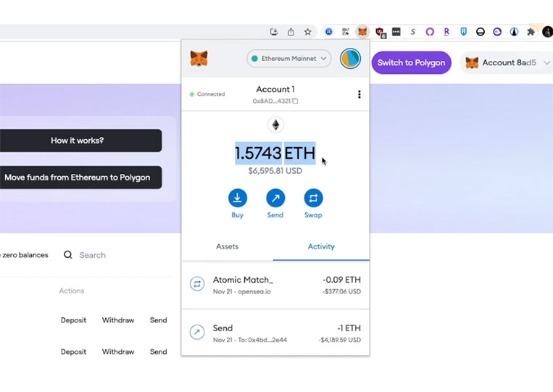Open the gray S extension icon
This screenshot has height=392, width=553.
tap(412, 32)
